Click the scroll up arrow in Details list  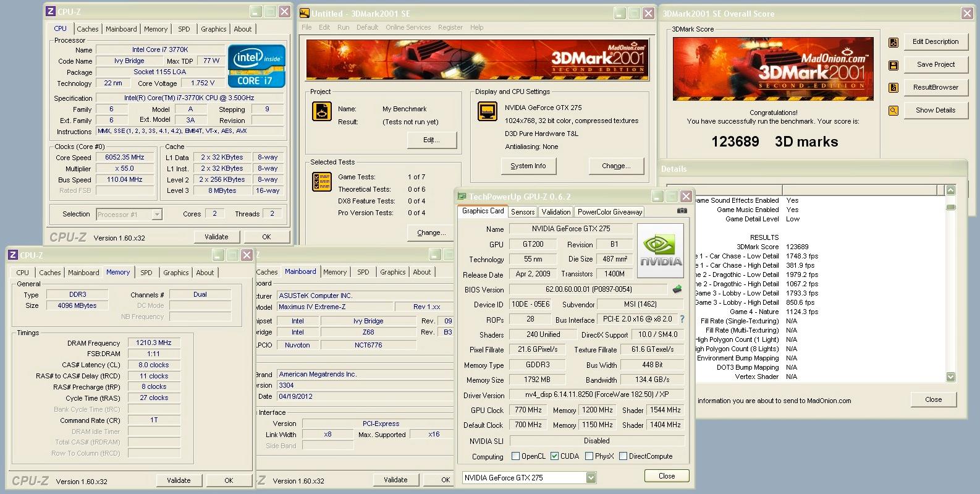(x=950, y=190)
